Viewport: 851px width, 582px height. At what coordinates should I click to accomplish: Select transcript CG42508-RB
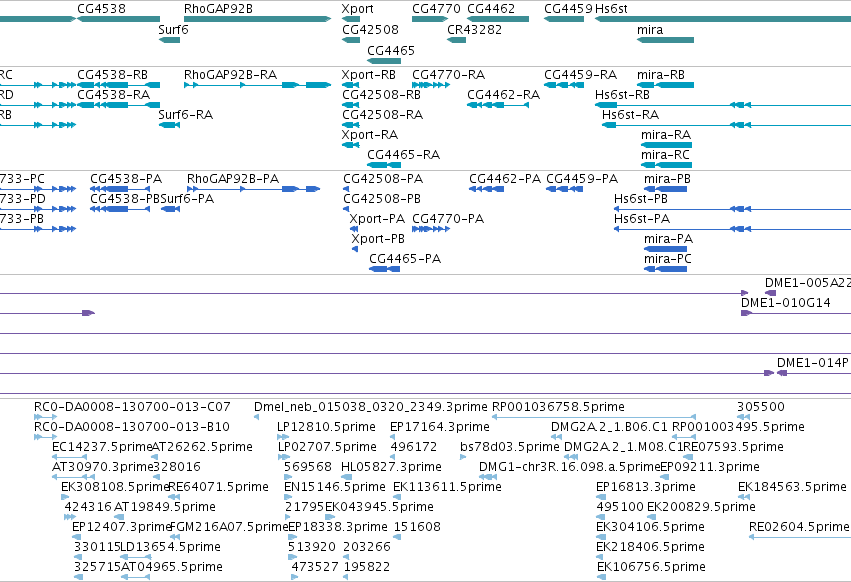pyautogui.click(x=382, y=94)
